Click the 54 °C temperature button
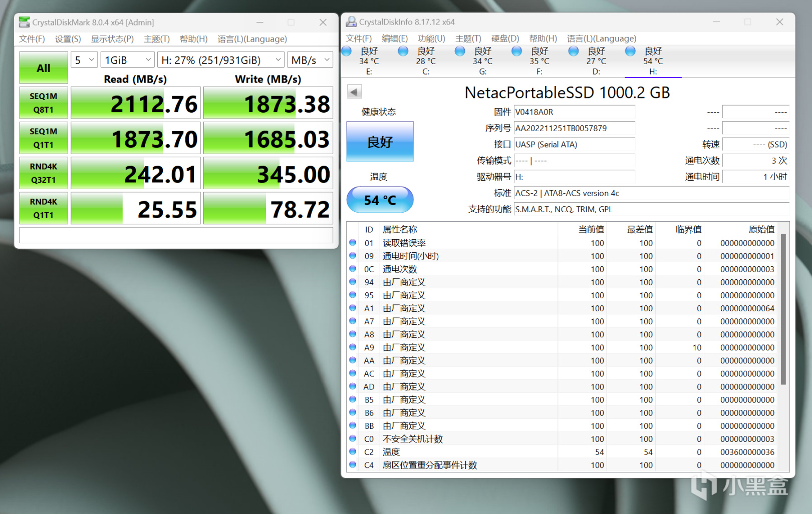The width and height of the screenshot is (812, 514). click(380, 200)
